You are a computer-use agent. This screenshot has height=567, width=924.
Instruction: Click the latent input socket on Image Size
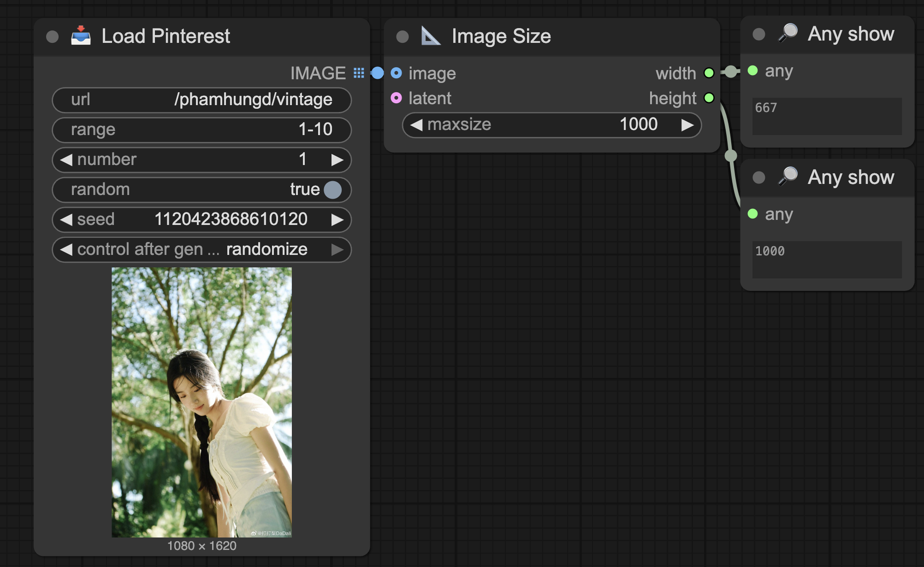click(x=396, y=98)
